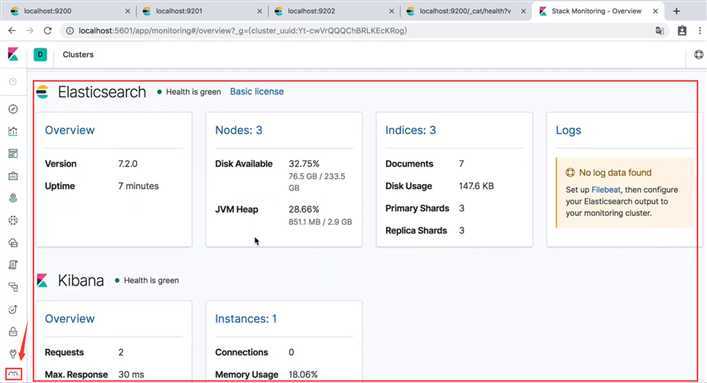Select the Stack Monitoring - Overview tab
This screenshot has width=707, height=383.
tap(597, 11)
